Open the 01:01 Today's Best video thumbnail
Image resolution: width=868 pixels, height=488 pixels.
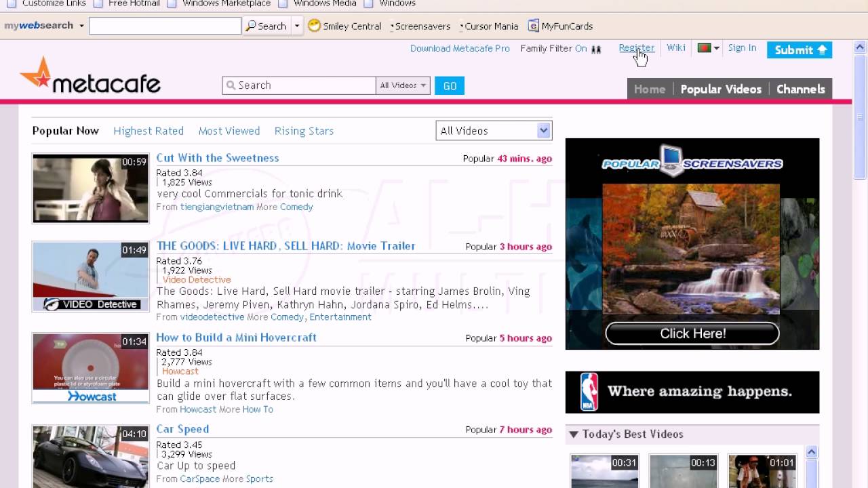pyautogui.click(x=762, y=471)
